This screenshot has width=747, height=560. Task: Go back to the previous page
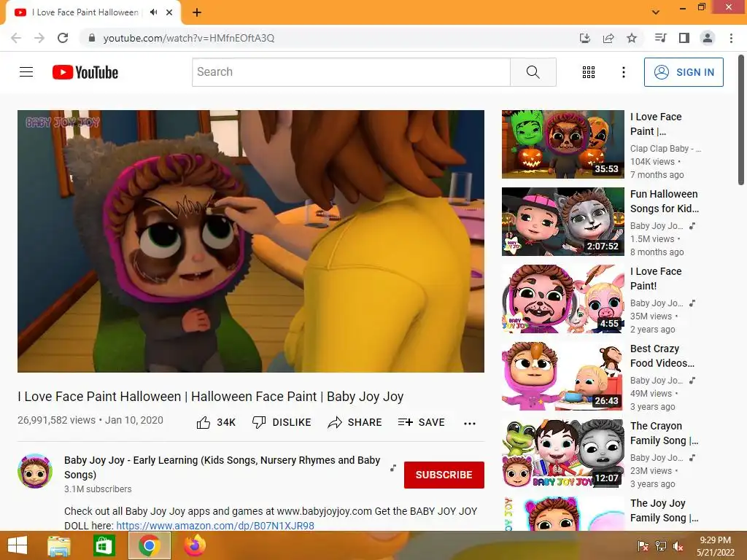(16, 38)
